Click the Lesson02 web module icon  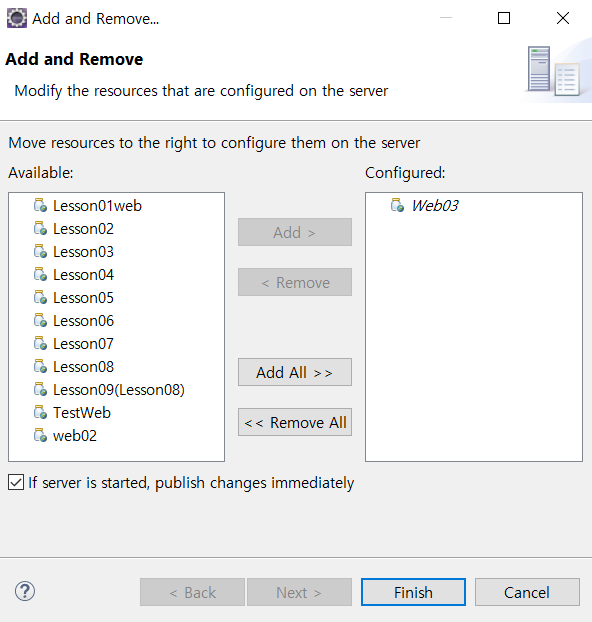[x=40, y=228]
